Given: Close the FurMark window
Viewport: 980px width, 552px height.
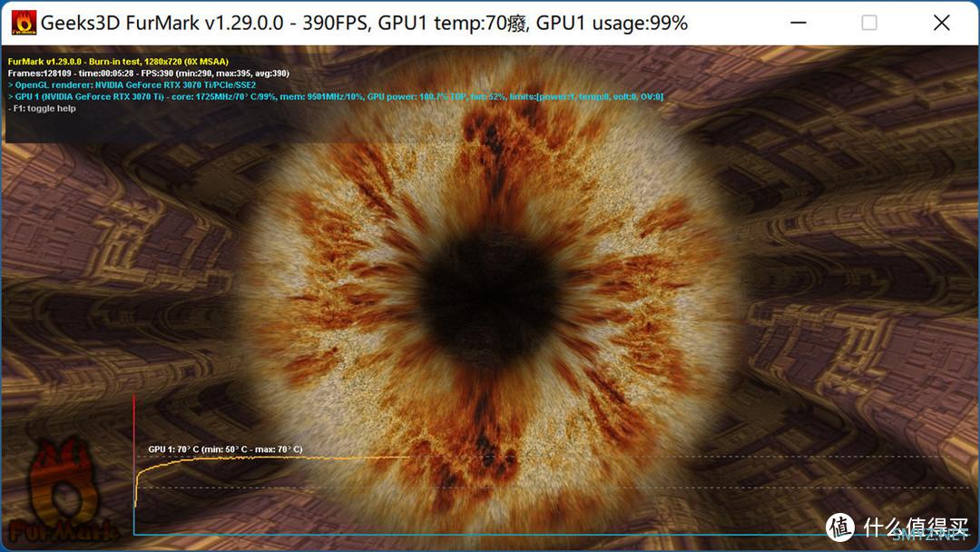Looking at the screenshot, I should pyautogui.click(x=942, y=23).
